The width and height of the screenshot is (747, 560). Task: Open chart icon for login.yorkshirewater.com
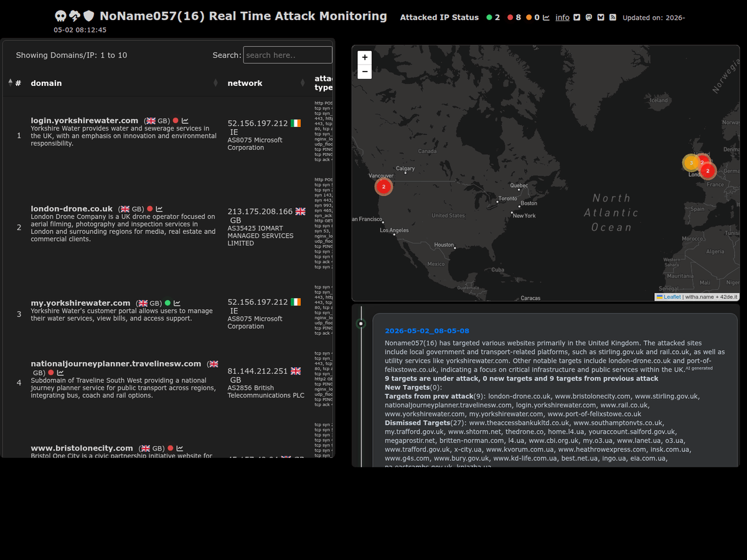tap(186, 121)
